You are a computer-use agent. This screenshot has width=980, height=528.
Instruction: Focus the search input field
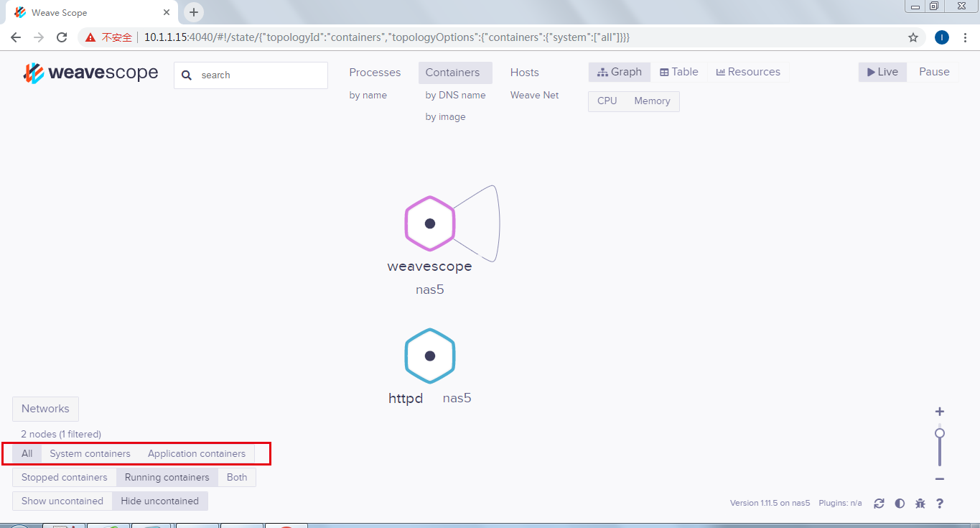pos(251,75)
